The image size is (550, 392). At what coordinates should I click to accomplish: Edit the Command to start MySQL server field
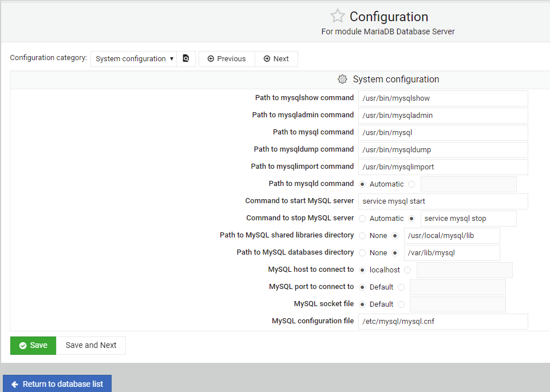442,201
